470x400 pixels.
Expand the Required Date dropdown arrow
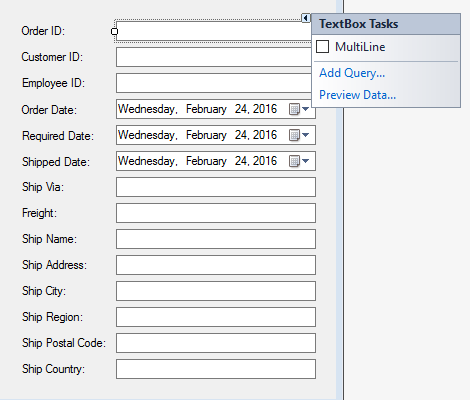click(x=305, y=135)
